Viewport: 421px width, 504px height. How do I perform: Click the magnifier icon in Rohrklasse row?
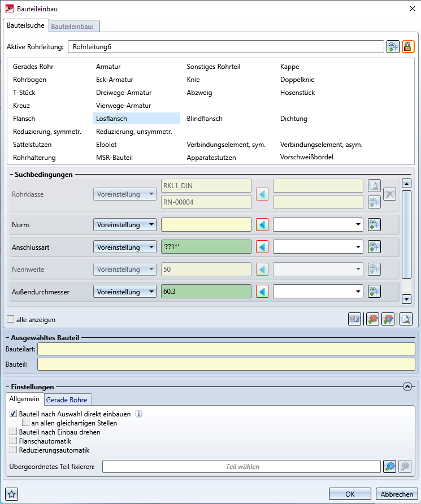coord(375,185)
